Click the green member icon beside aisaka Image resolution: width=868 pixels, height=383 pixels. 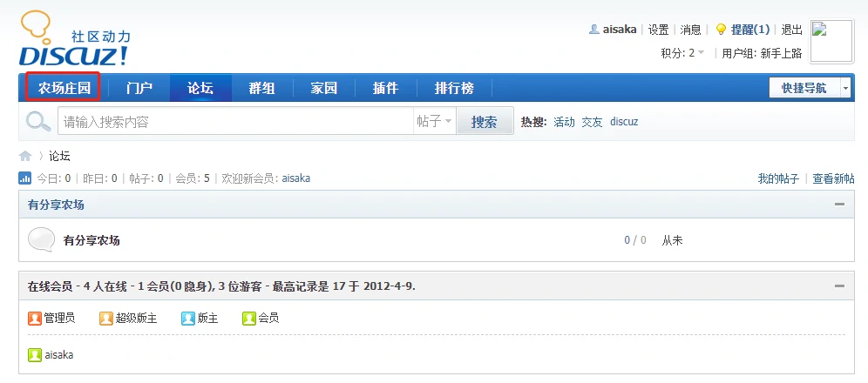35,355
